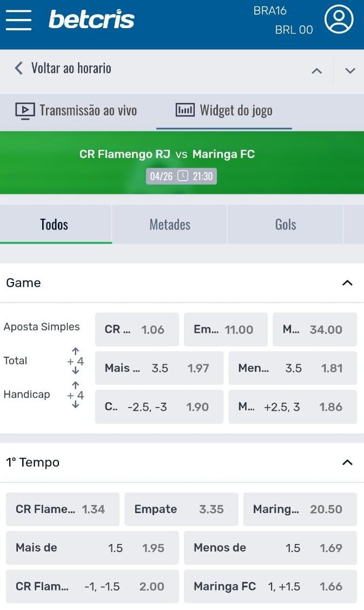Select CR Flamengo win at 1.06
The width and height of the screenshot is (364, 610).
coord(137,330)
